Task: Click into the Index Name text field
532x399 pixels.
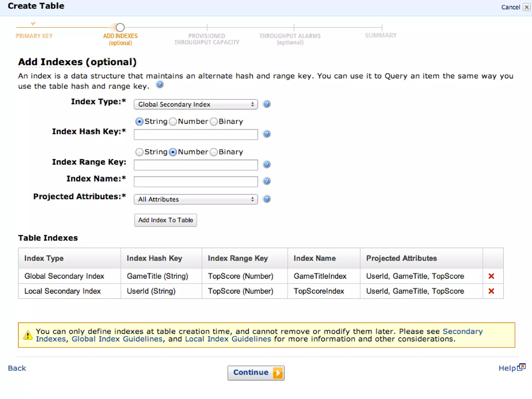Action: click(x=196, y=182)
